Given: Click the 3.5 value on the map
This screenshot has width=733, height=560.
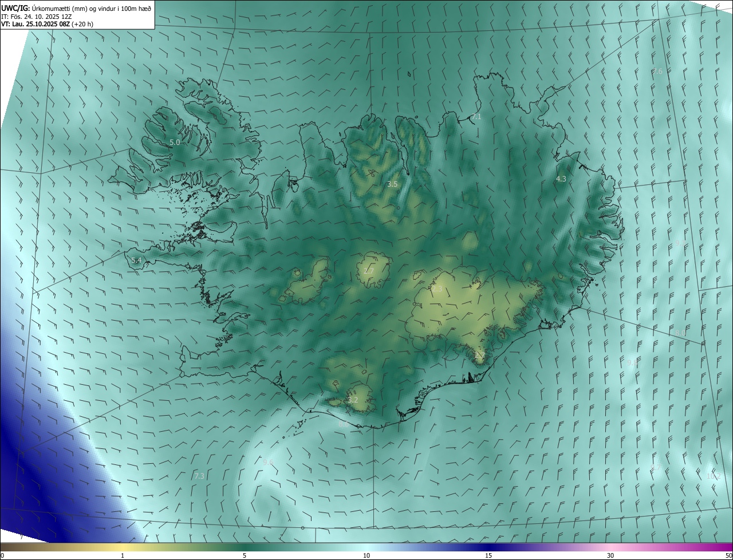Looking at the screenshot, I should point(392,184).
